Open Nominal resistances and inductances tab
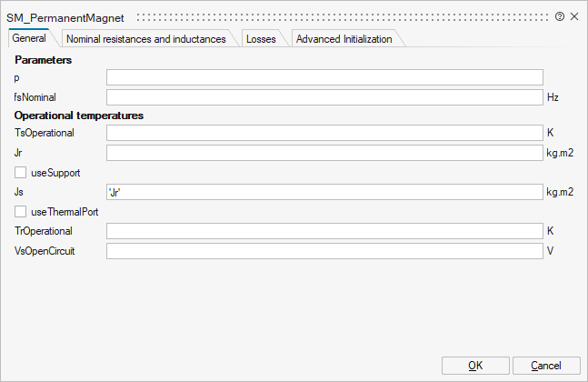This screenshot has width=588, height=382. coord(145,39)
